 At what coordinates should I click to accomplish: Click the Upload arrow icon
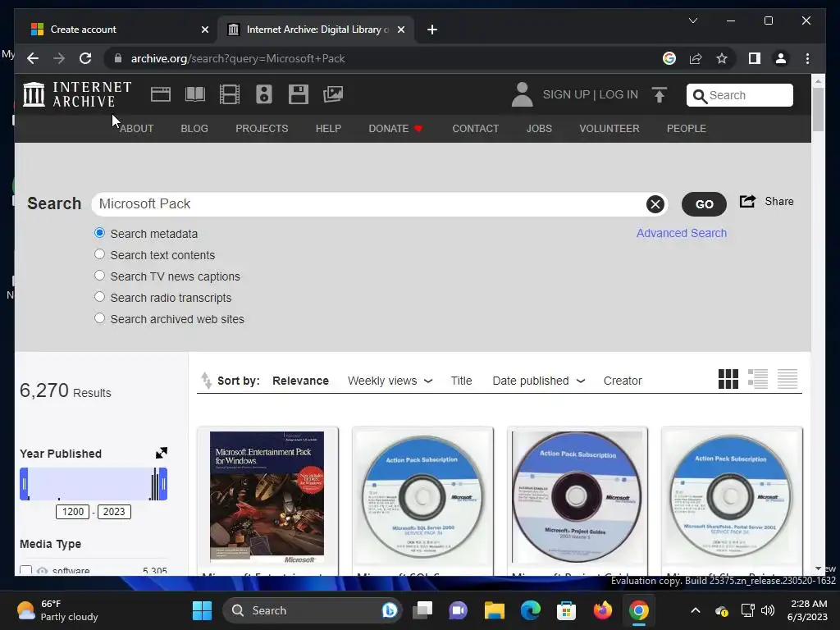tap(660, 95)
